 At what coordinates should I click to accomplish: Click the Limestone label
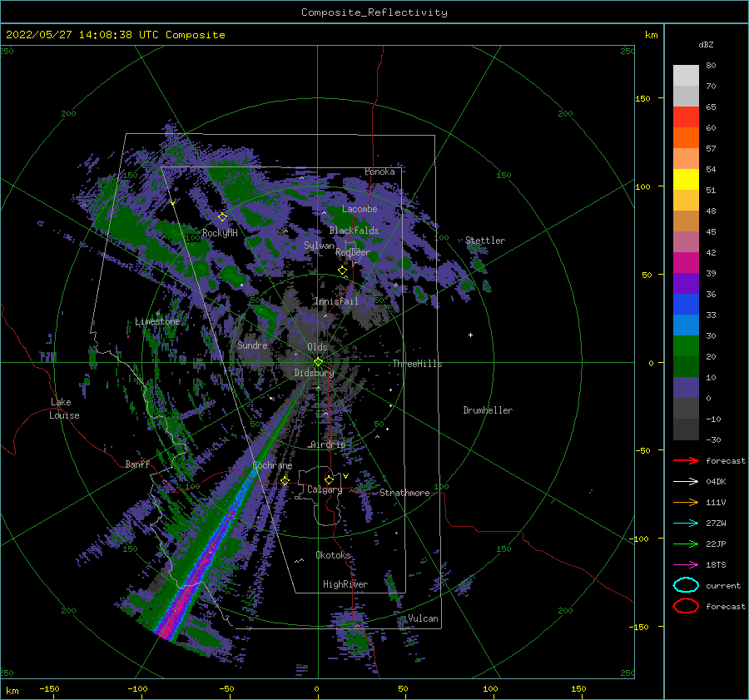[157, 321]
